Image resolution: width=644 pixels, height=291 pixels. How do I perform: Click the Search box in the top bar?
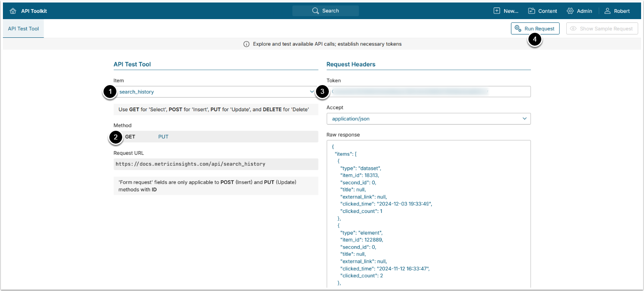coord(326,11)
